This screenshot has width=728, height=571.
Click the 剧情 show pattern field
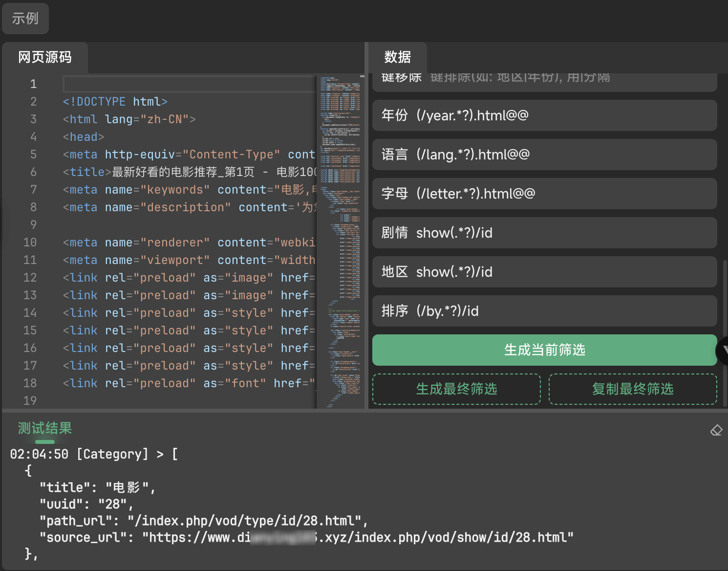pyautogui.click(x=562, y=233)
